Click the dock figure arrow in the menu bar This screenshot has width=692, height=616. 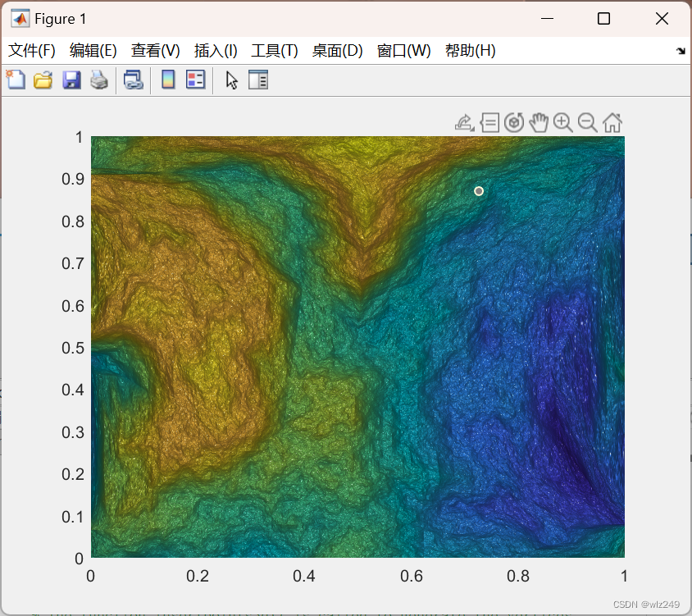pyautogui.click(x=681, y=51)
